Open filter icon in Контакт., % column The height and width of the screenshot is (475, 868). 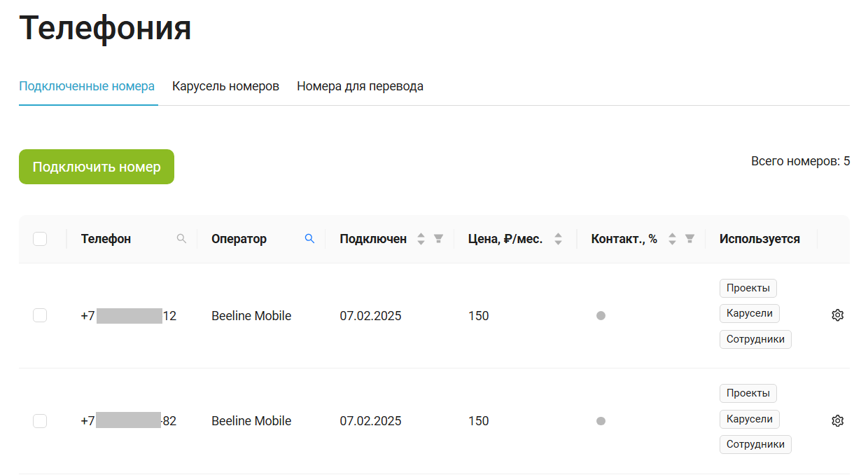(x=689, y=239)
